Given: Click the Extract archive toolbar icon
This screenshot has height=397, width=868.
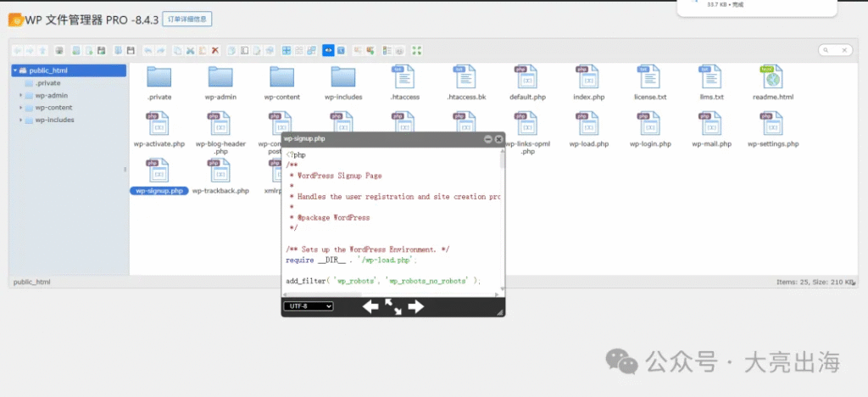Looking at the screenshot, I should point(358,50).
